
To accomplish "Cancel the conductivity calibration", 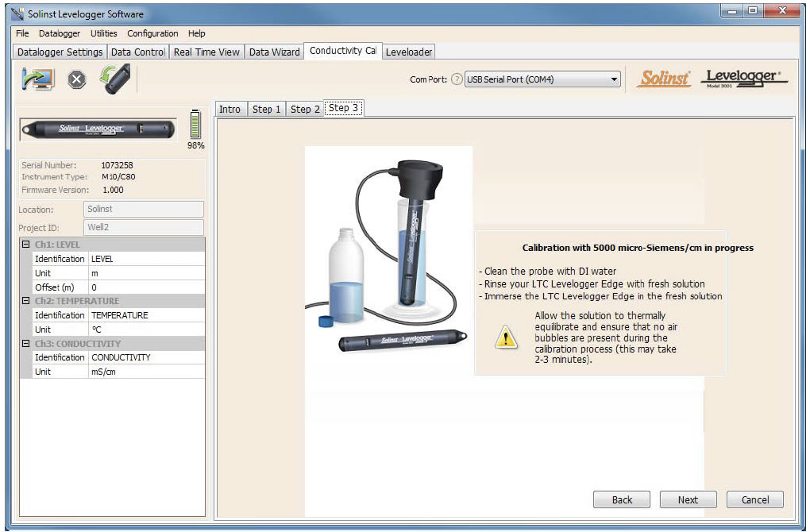I will click(x=754, y=499).
